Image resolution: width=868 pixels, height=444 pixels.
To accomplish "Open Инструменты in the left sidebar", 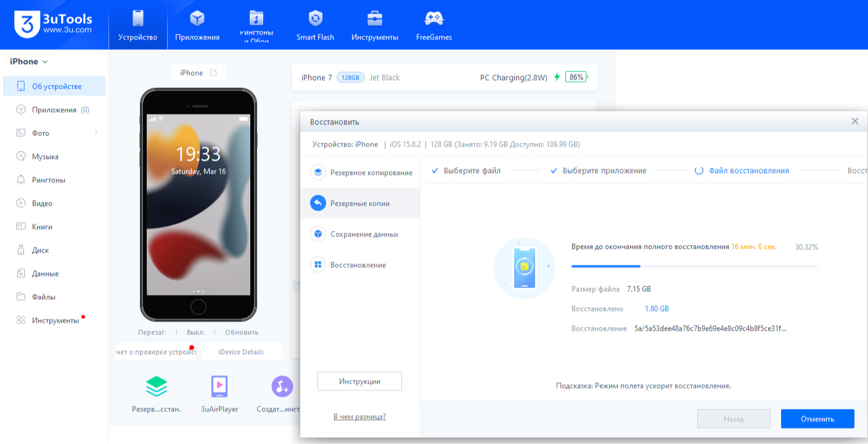I will tap(54, 320).
